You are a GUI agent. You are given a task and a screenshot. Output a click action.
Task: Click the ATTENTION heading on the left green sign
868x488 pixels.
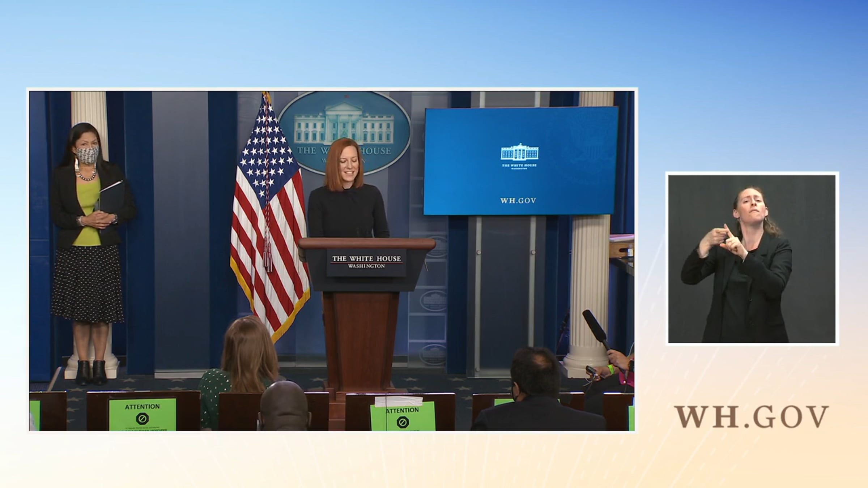click(142, 407)
